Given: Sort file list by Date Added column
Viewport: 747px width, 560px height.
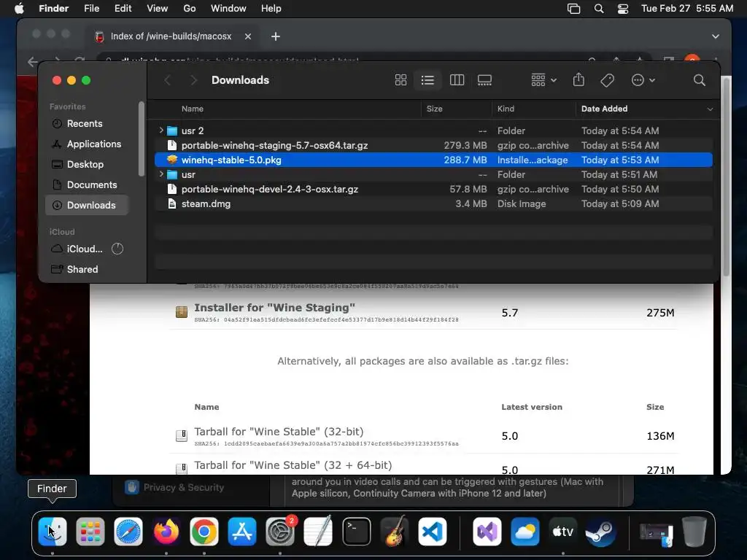Looking at the screenshot, I should click(x=604, y=109).
